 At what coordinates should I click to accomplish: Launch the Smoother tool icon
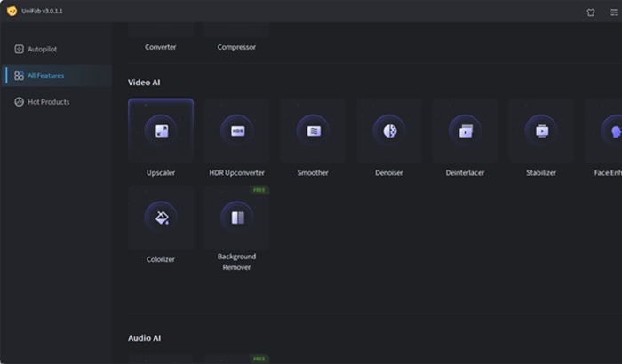pyautogui.click(x=313, y=131)
